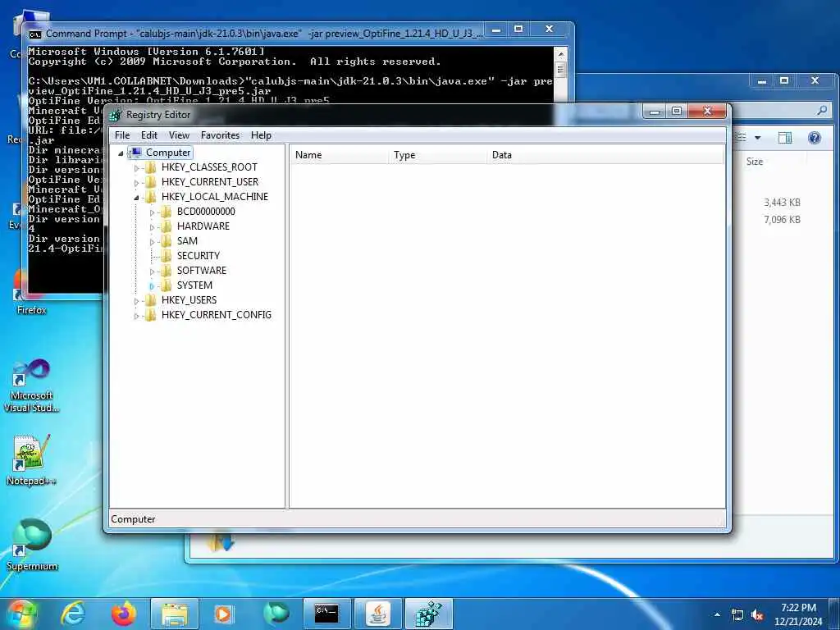The width and height of the screenshot is (840, 630).
Task: Click the Explorer window search magnifier icon
Action: [x=822, y=111]
